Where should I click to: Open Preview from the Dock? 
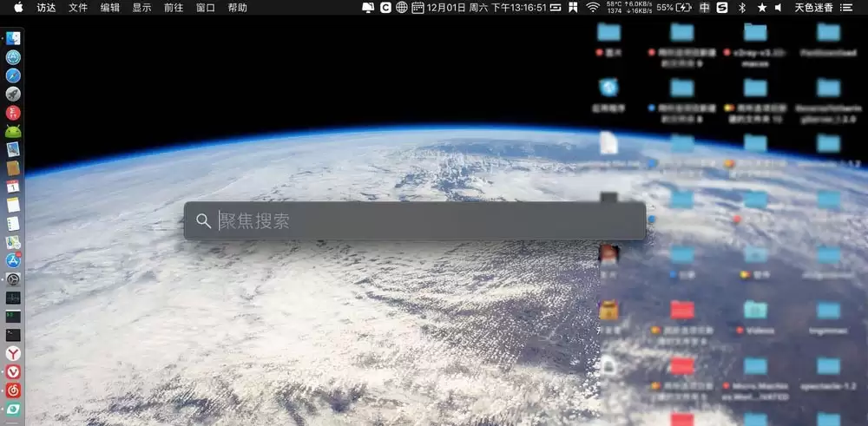coord(13,149)
